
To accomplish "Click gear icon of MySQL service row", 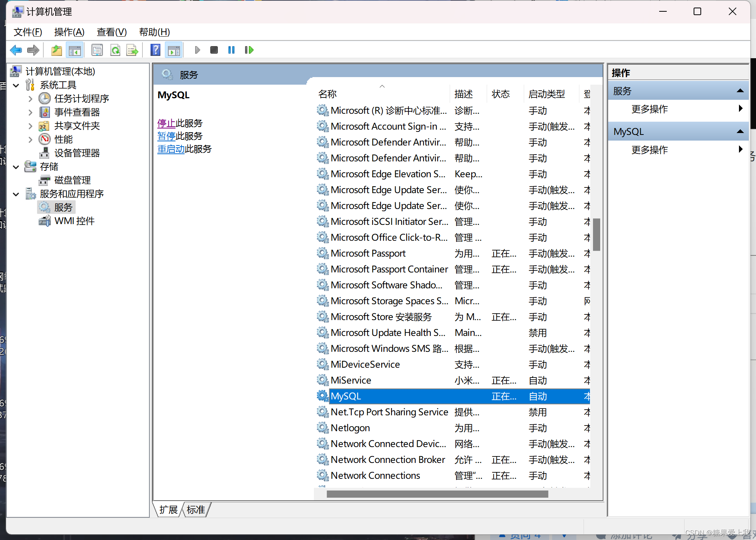I will [x=322, y=396].
